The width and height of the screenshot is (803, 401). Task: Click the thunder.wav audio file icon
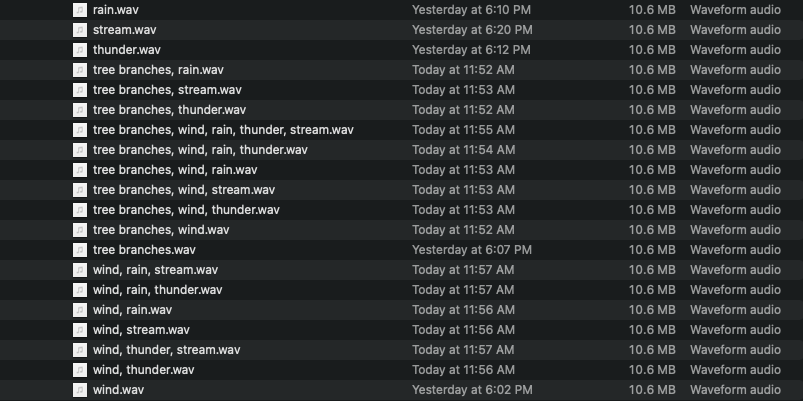tap(80, 50)
